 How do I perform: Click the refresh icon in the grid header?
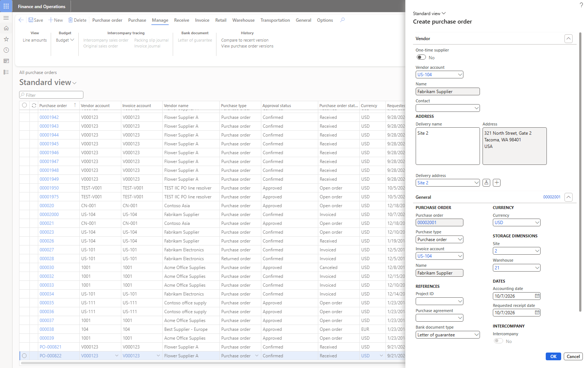click(34, 105)
